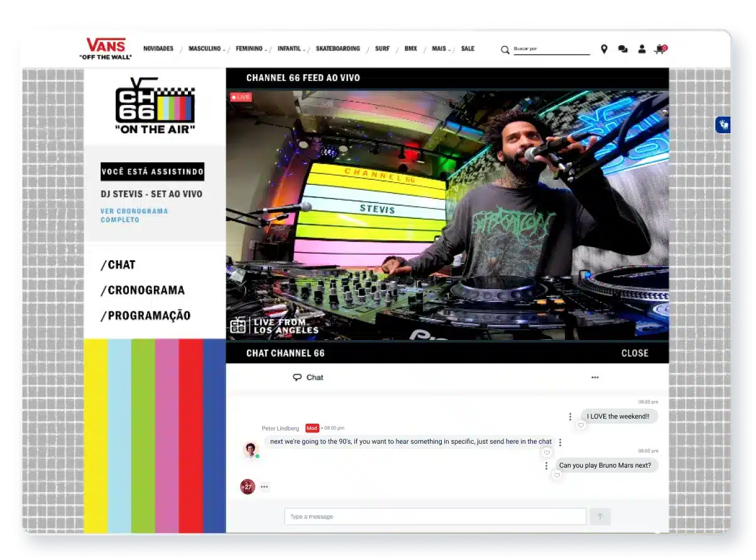Click VER CRONOGRAMA COMPLETO link
Viewport: 756px width, 560px height.
134,216
